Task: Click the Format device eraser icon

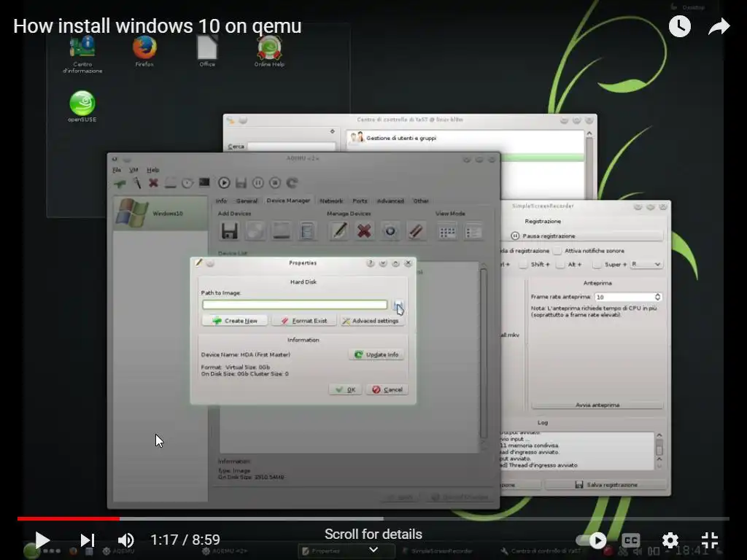Action: coord(416,231)
